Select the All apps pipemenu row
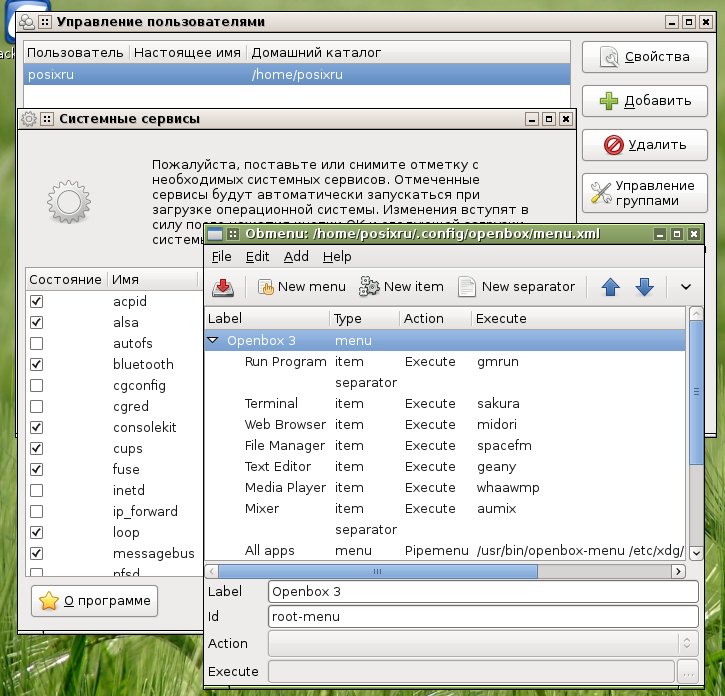The height and width of the screenshot is (696, 725). (x=444, y=550)
